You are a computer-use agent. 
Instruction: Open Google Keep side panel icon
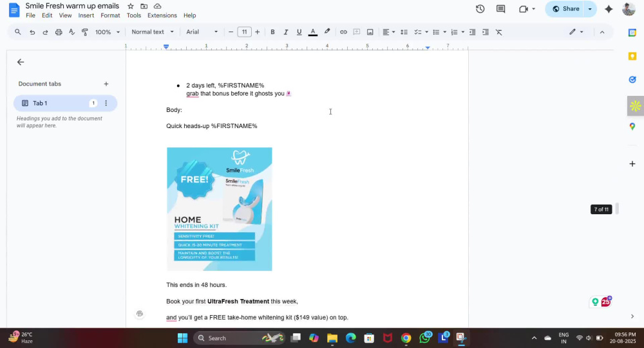click(632, 56)
